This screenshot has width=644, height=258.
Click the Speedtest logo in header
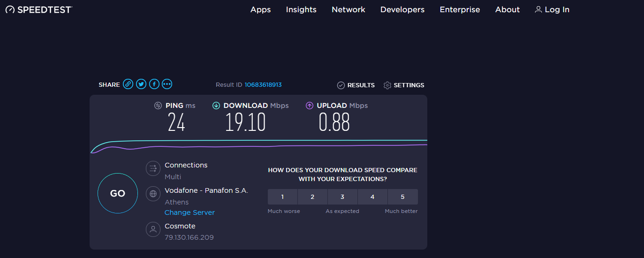[39, 9]
